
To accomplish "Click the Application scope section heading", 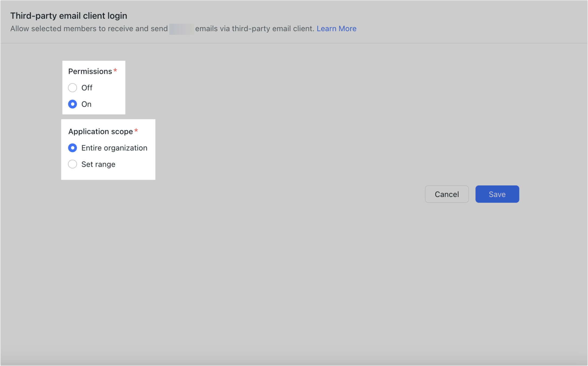I will 100,131.
